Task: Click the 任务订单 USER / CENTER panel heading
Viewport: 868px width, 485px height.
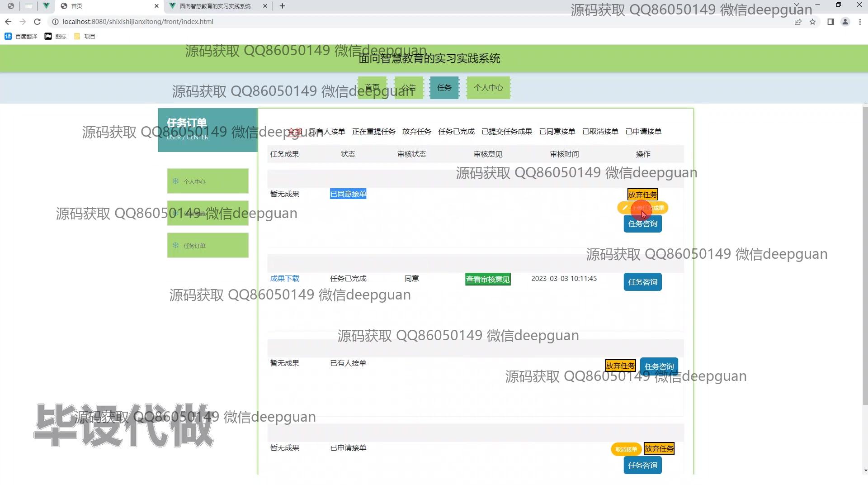Action: [x=208, y=130]
